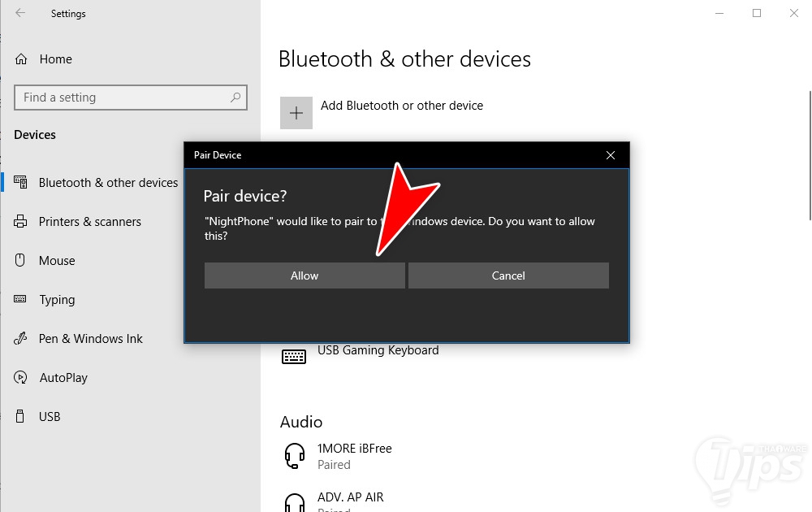Select the USB Gaming Keyboard icon
This screenshot has width=812, height=512.
(x=294, y=356)
